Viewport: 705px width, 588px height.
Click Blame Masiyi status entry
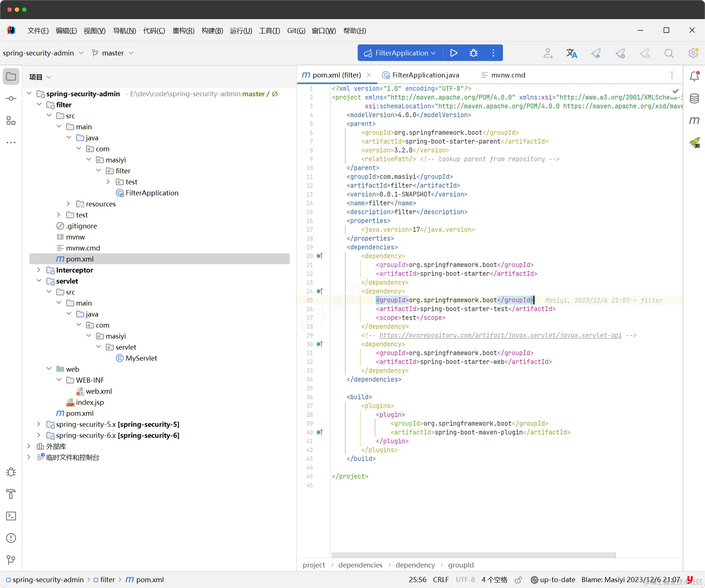631,580
